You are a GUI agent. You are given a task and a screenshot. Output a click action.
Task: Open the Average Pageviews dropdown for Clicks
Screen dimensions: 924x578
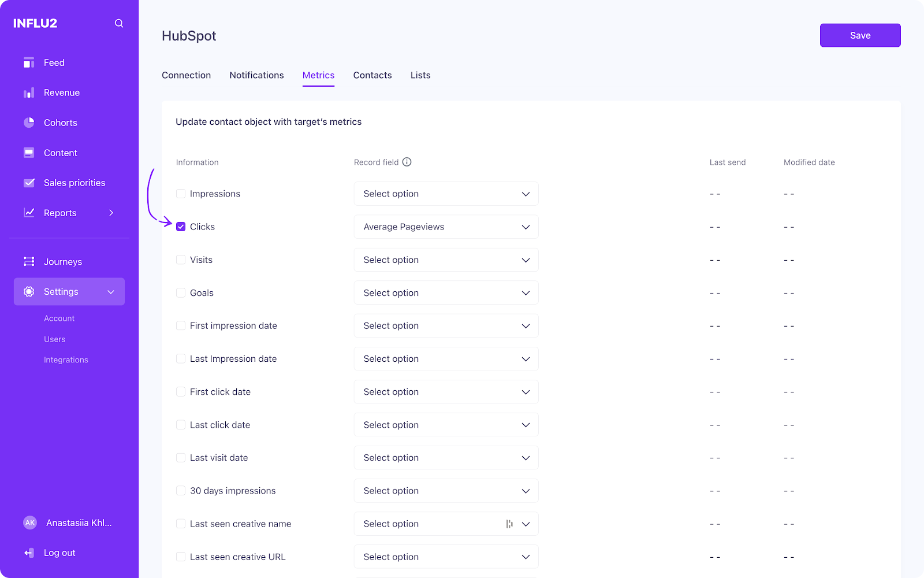(x=446, y=227)
